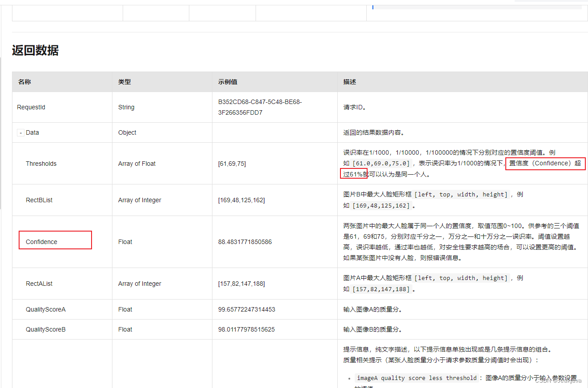Click the QualityScoreB value 98.01177978515625
This screenshot has height=388, width=588.
[247, 329]
